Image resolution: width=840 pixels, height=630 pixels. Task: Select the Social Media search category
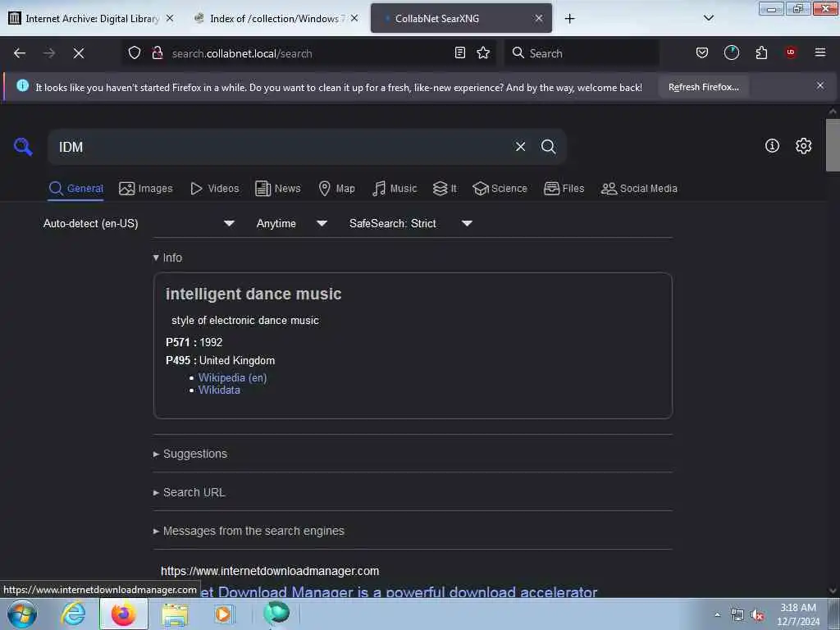[x=639, y=189]
